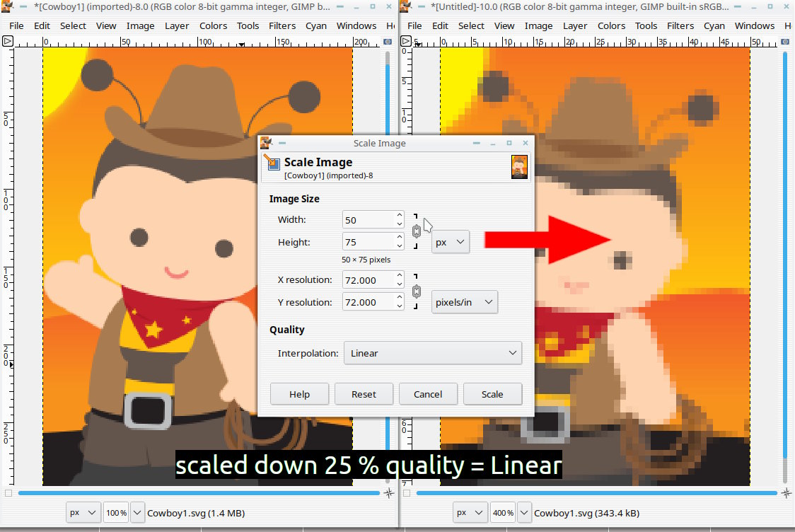Click zoom-on-resize icon in left window
Image resolution: width=795 pixels, height=532 pixels.
tap(388, 42)
